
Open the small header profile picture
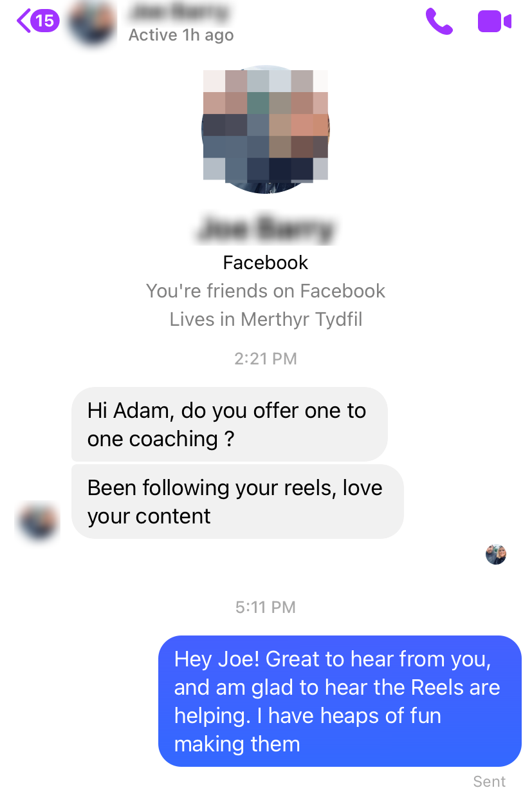[x=93, y=23]
